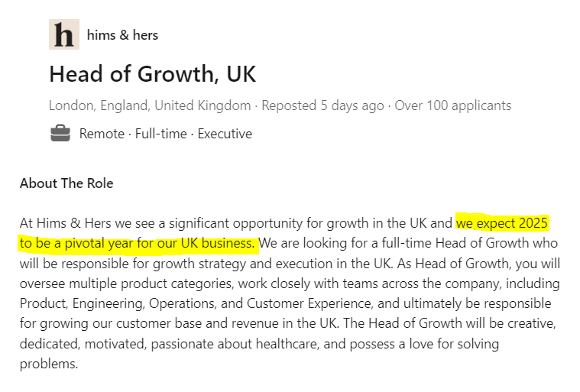Screen dimensions: 580x392
Task: Click the Full-time employment label
Action: click(160, 134)
